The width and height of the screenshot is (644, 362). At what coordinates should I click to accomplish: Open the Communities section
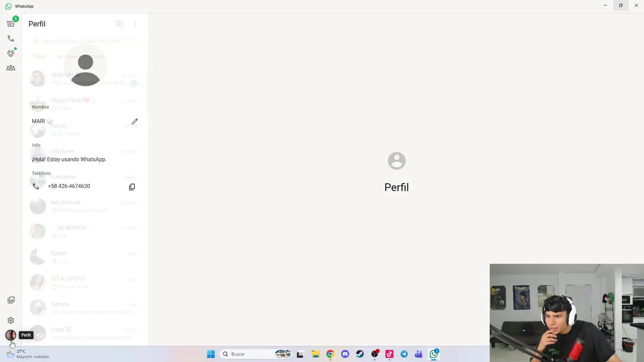11,68
